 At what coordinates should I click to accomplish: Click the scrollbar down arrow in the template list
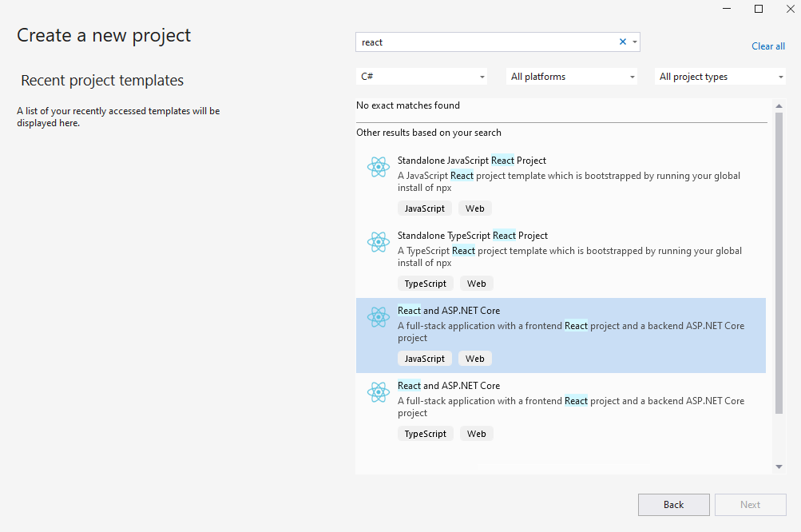(779, 466)
